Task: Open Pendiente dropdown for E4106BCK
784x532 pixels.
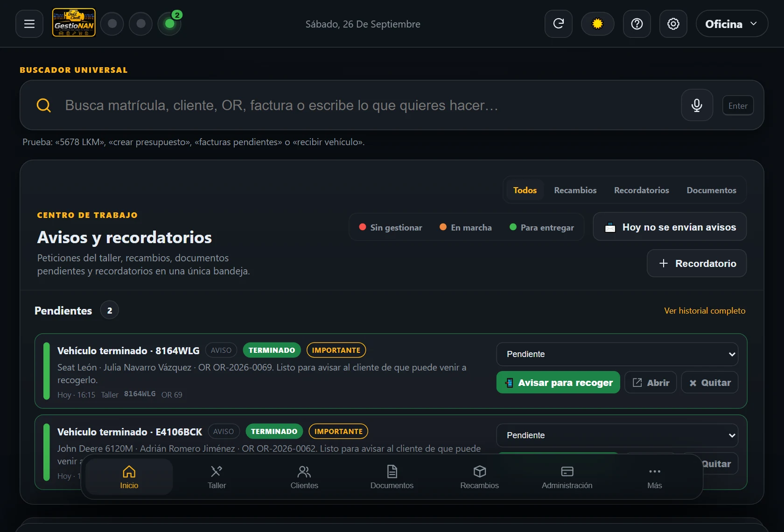Action: click(617, 435)
